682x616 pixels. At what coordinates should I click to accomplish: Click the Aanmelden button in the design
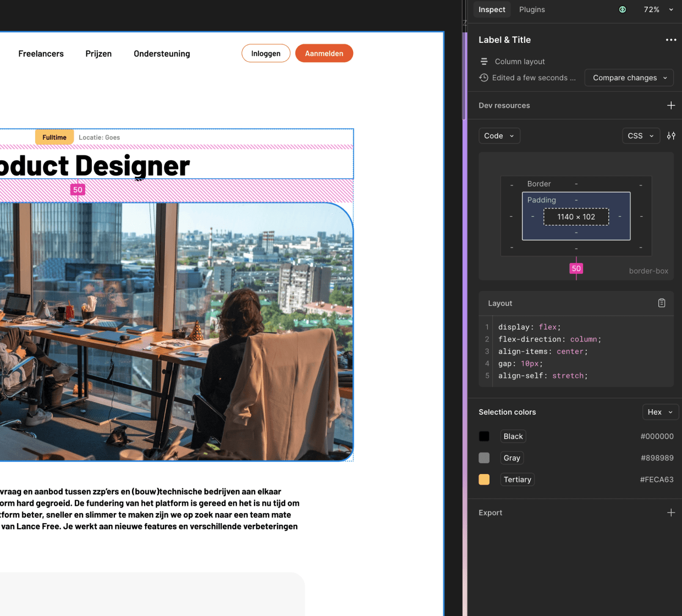(x=324, y=53)
